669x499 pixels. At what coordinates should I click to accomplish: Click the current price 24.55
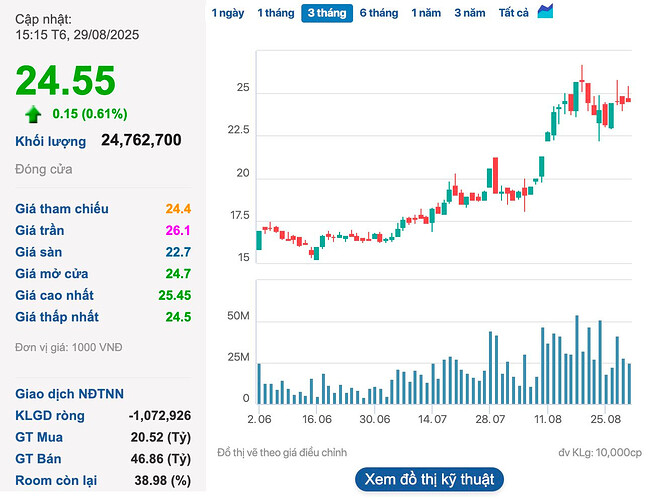66,81
